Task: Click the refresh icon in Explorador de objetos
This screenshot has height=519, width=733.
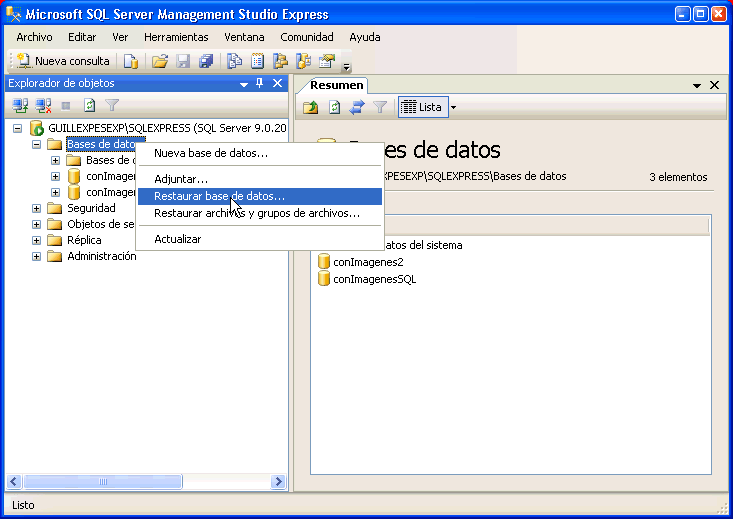Action: 89,104
